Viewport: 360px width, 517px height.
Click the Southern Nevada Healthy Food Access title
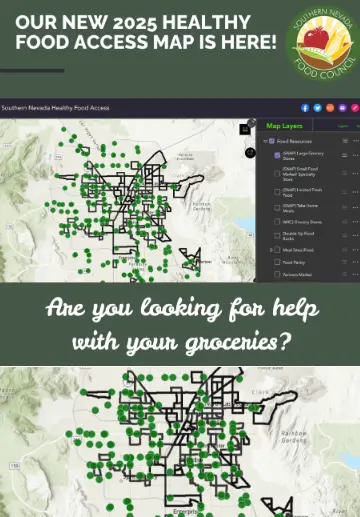(55, 108)
